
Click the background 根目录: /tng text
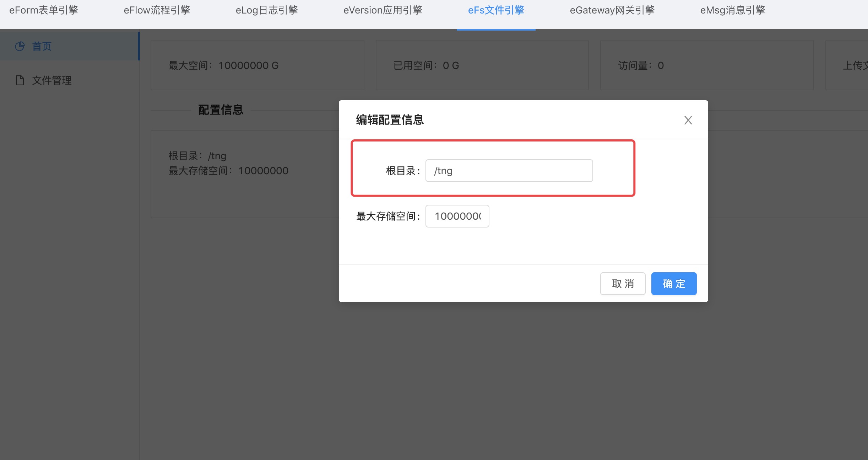pos(197,156)
